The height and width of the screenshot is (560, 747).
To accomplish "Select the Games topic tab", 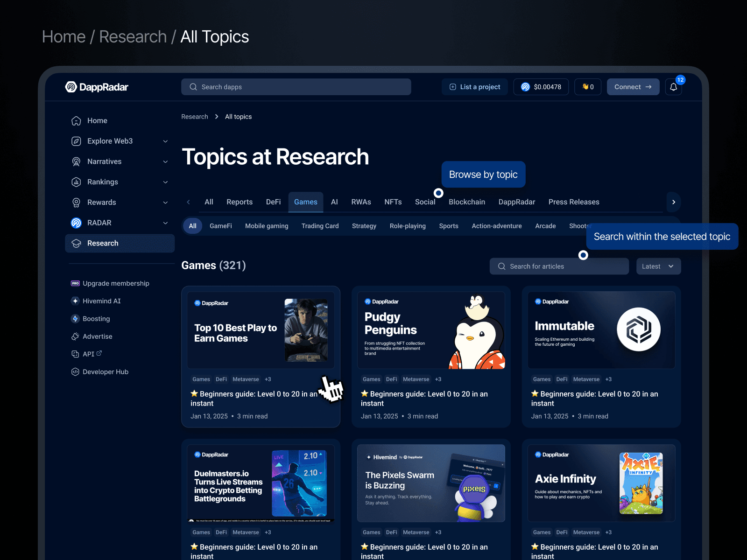I will click(306, 202).
